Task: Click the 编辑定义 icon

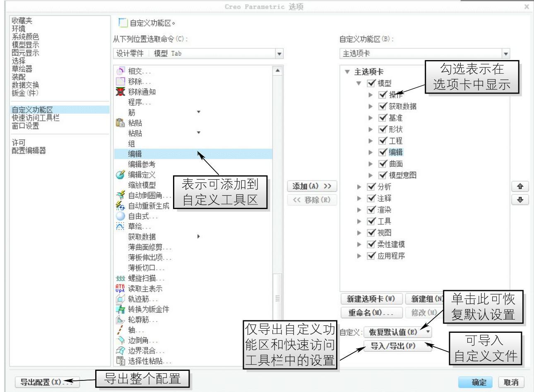Action: (120, 175)
